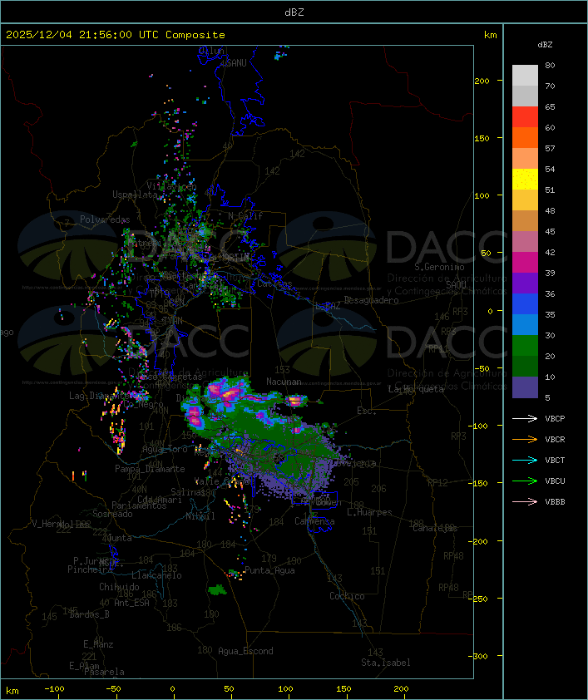The width and height of the screenshot is (588, 700).
Task: Click the 80 value on the color scale
Action: [x=550, y=65]
